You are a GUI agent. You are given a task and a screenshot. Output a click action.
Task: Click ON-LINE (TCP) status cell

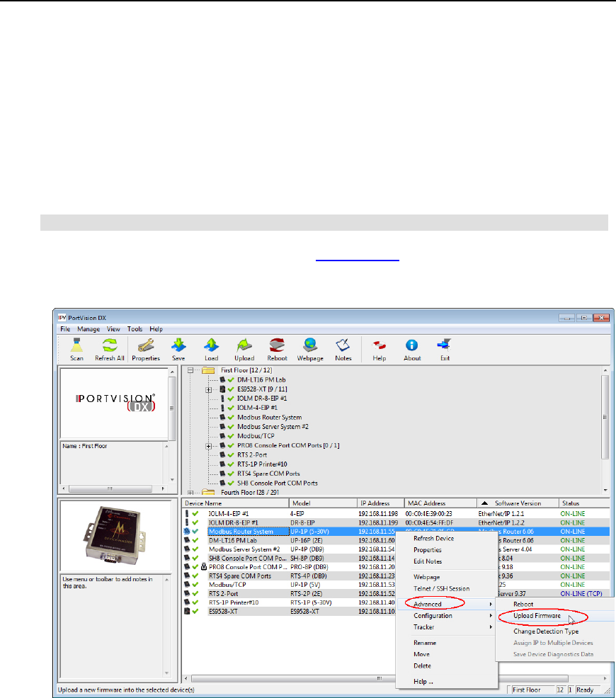(581, 594)
